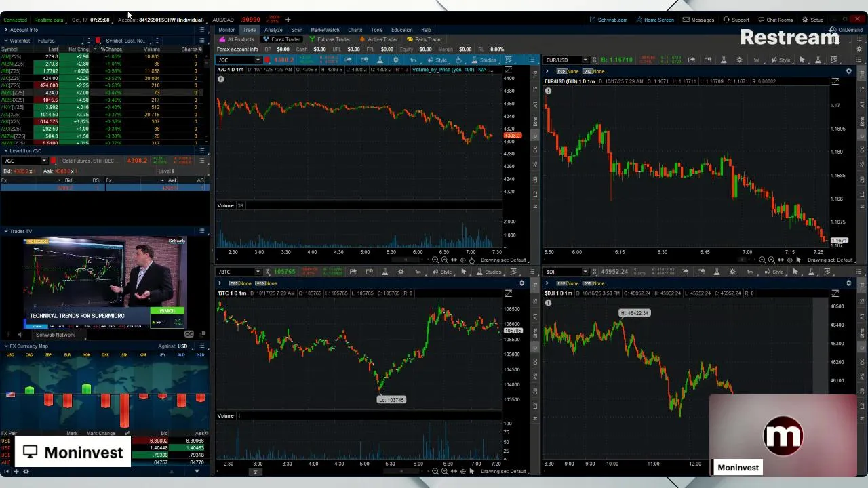Image resolution: width=868 pixels, height=488 pixels.
Task: Expand the Account Info section
Action: pos(6,30)
